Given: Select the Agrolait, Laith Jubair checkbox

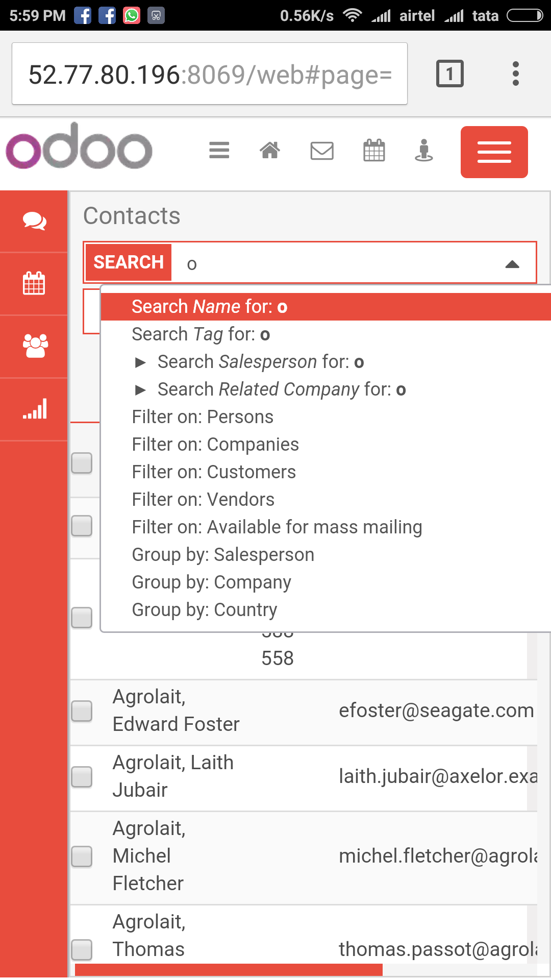Looking at the screenshot, I should coord(82,776).
